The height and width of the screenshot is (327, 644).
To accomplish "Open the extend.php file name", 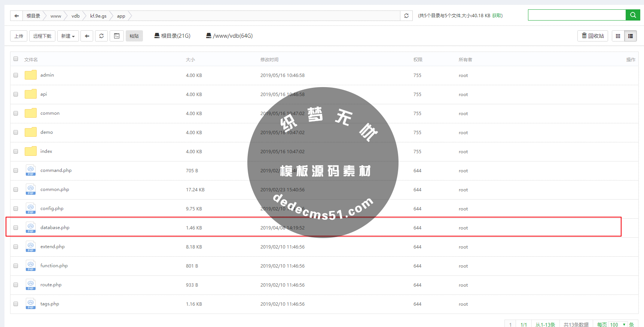I will [53, 247].
